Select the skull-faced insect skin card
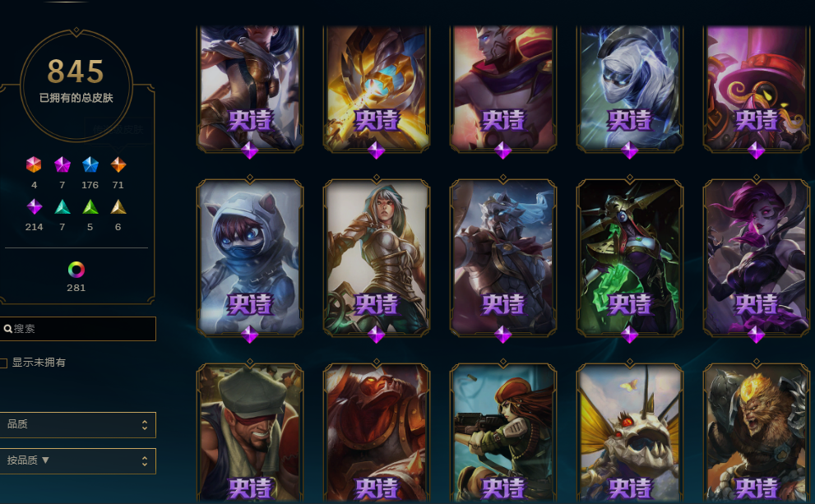The height and width of the screenshot is (504, 815). (x=629, y=433)
